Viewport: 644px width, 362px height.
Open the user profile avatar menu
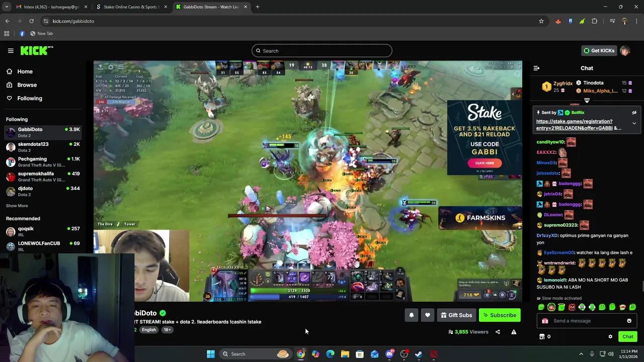click(625, 51)
